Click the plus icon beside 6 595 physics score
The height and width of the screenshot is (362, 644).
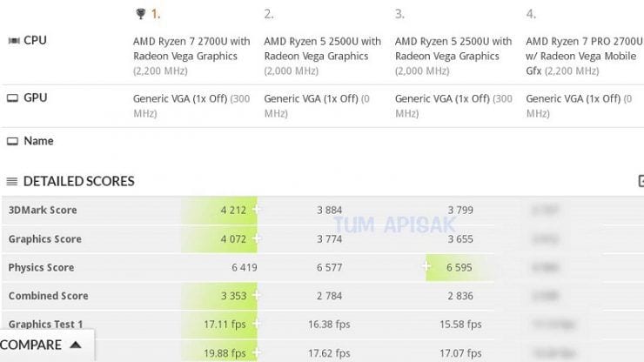(426, 266)
